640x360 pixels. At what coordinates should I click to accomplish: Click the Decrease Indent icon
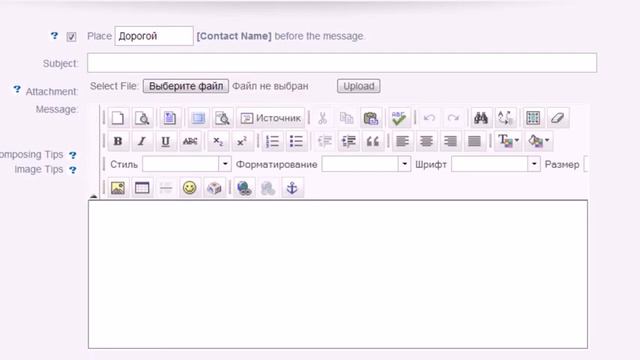[325, 141]
